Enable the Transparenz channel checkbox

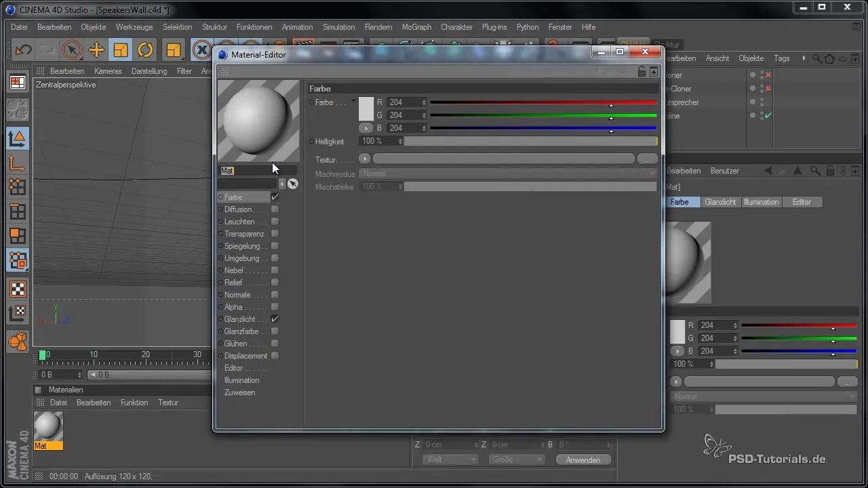(275, 234)
